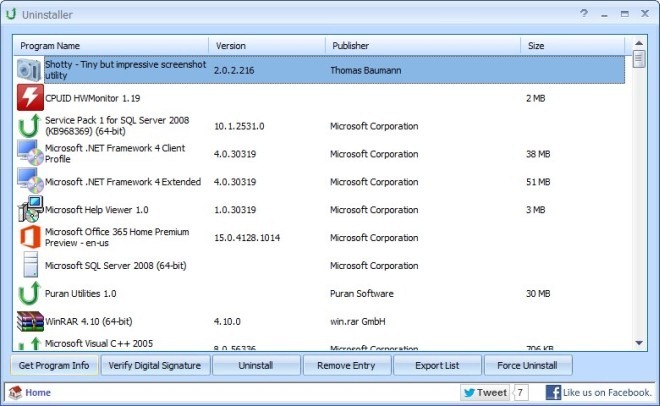Click the .NET Framework 4 Client Profile icon

[30, 153]
